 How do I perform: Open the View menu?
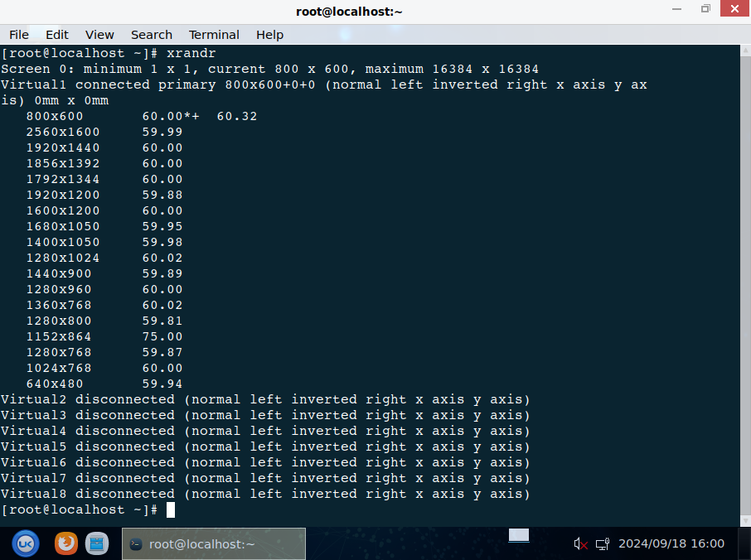[99, 35]
